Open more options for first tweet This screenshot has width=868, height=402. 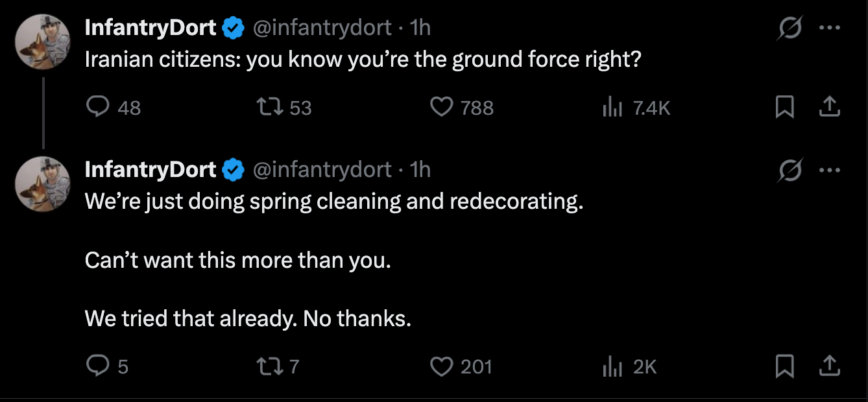830,29
